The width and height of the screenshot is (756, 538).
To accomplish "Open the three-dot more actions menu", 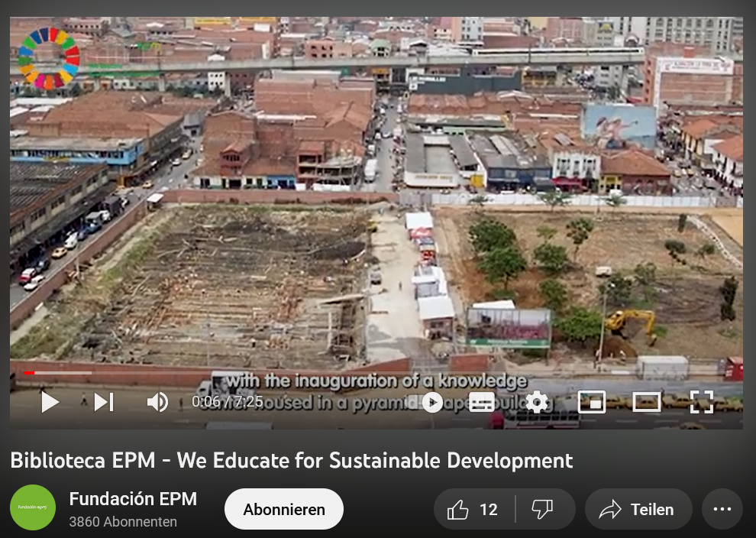I will (722, 509).
